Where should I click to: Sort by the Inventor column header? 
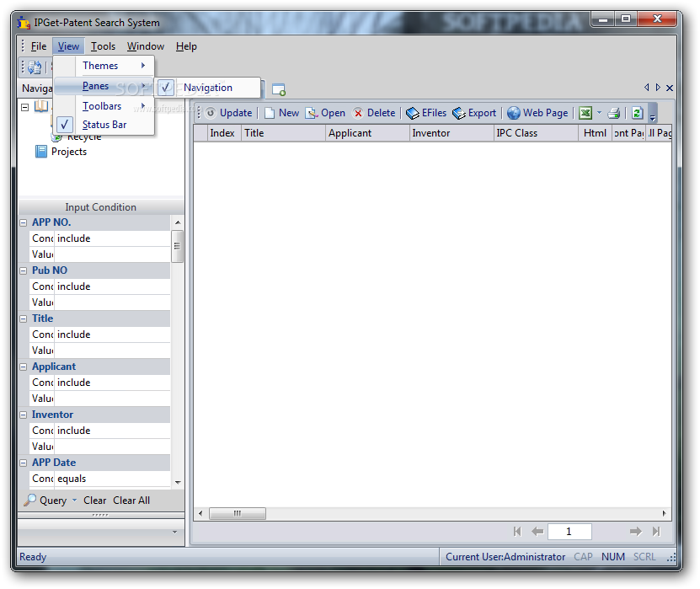(x=451, y=133)
